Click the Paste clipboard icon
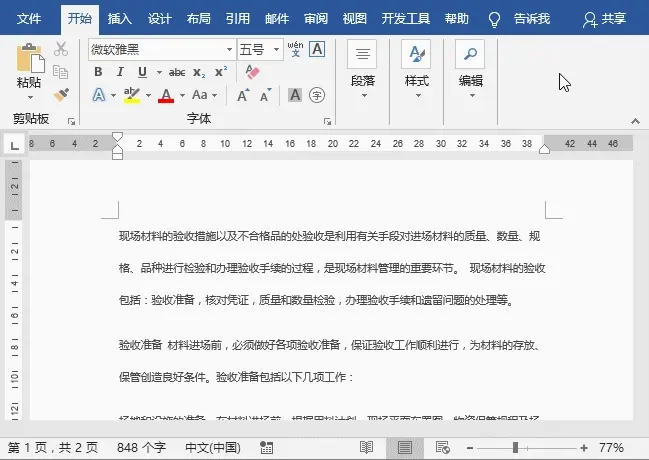Image resolution: width=649 pixels, height=460 pixels. point(30,58)
